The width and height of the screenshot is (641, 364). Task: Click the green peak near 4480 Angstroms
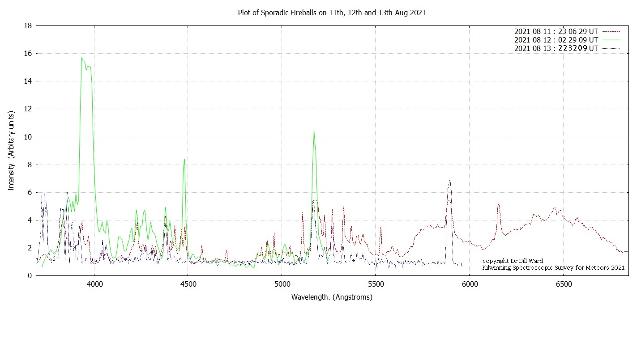pos(184,159)
